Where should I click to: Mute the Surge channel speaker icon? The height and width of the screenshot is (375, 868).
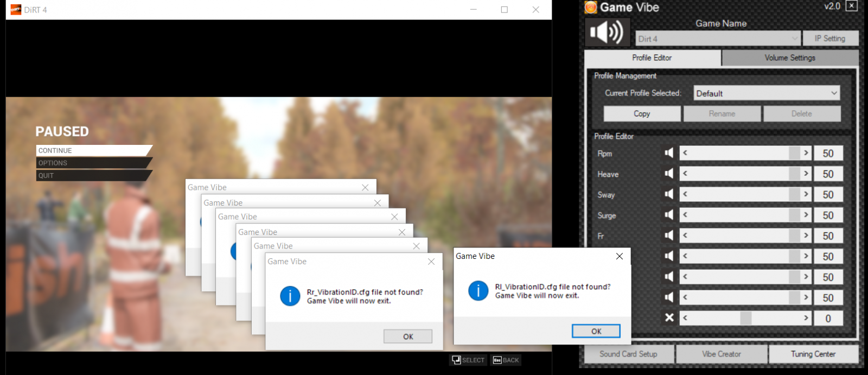669,215
